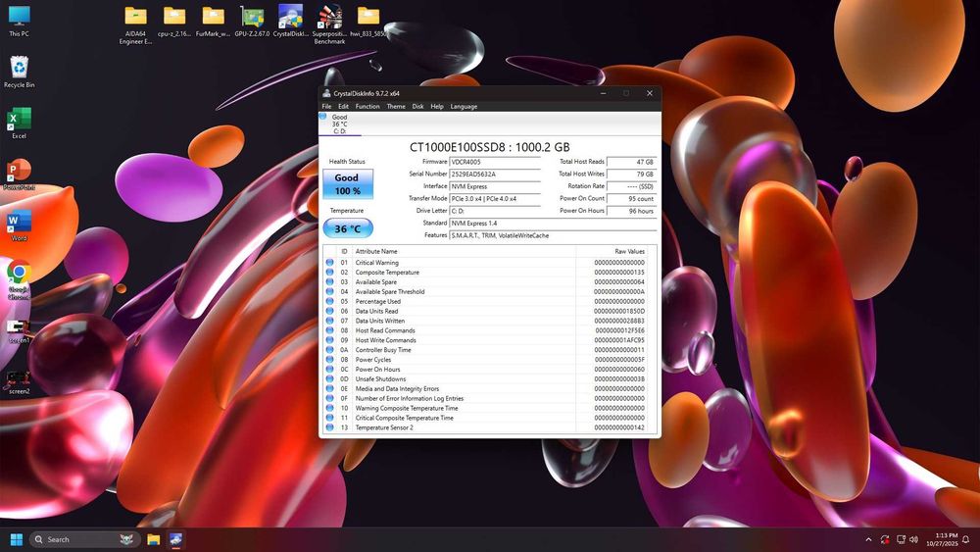The width and height of the screenshot is (980, 552).
Task: Click the NVM Express interface field
Action: coord(494,186)
